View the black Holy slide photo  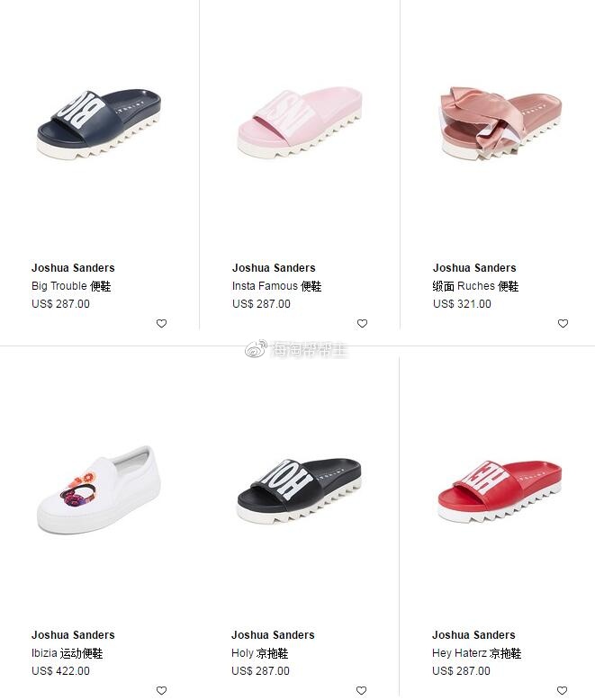click(x=299, y=490)
